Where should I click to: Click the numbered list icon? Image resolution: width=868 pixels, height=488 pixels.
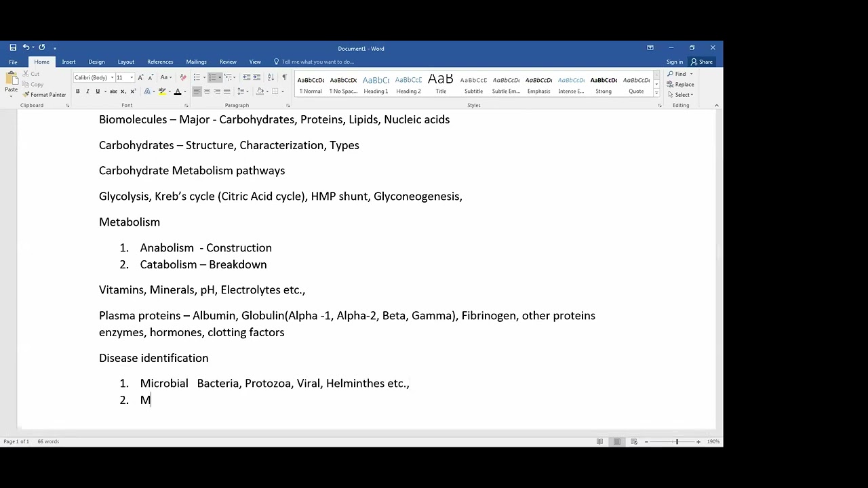[x=212, y=77]
